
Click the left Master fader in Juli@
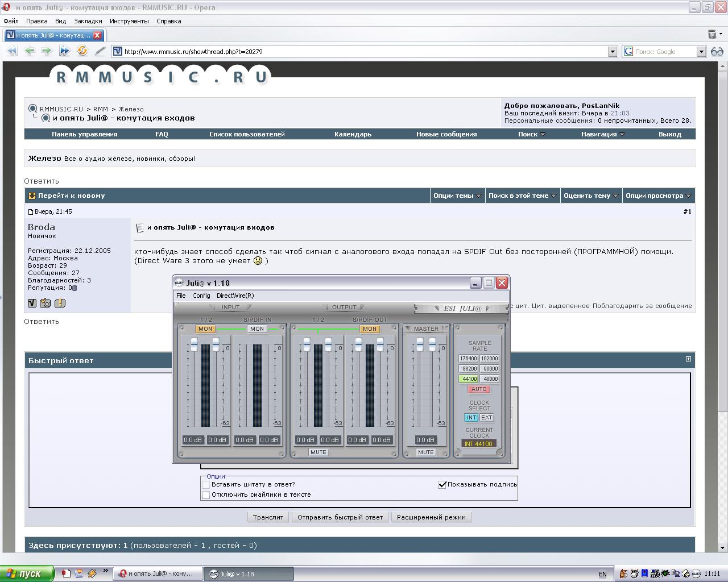(x=420, y=344)
